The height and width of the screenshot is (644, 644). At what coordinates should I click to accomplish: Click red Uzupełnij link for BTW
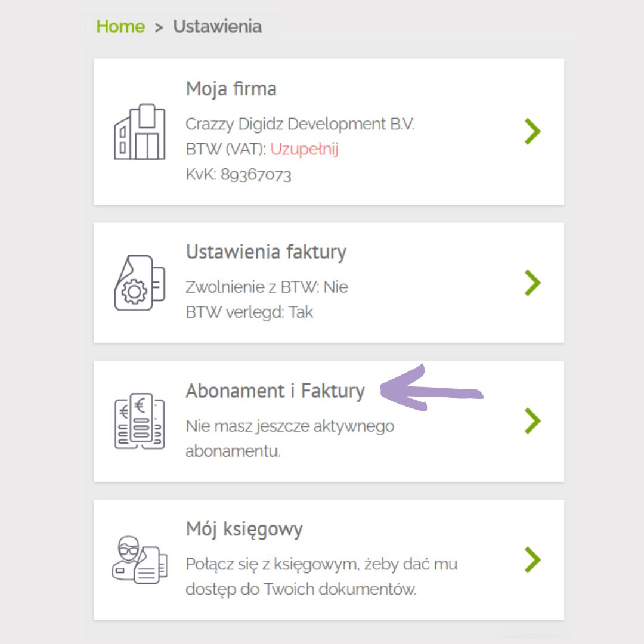pos(304,149)
